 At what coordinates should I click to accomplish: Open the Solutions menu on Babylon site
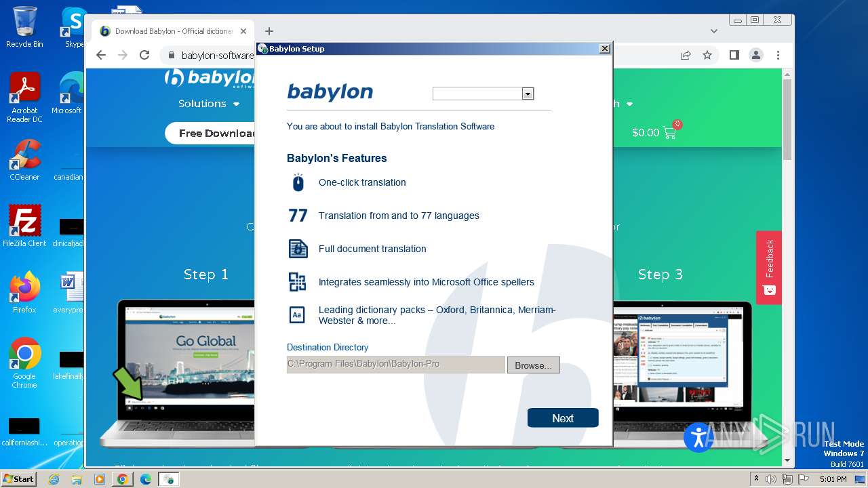tap(209, 104)
